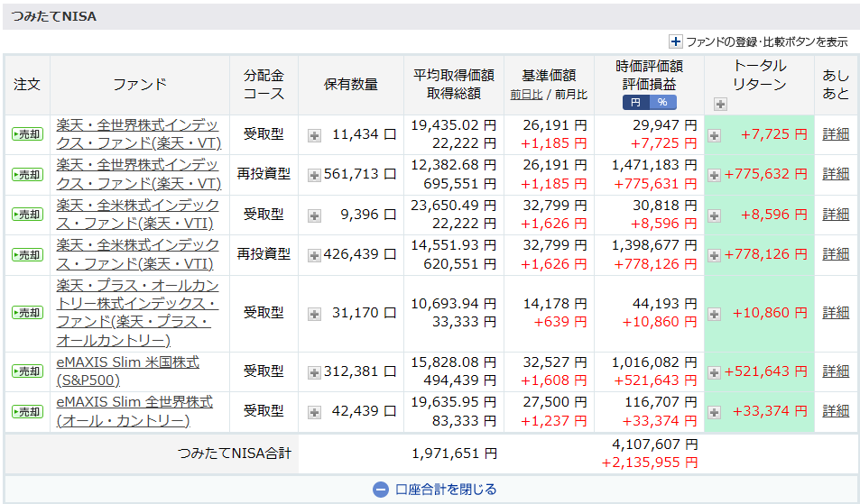Viewport: 860px width, 504px height.
Task: Click total gain value +2,135,955 円
Action: pyautogui.click(x=650, y=463)
